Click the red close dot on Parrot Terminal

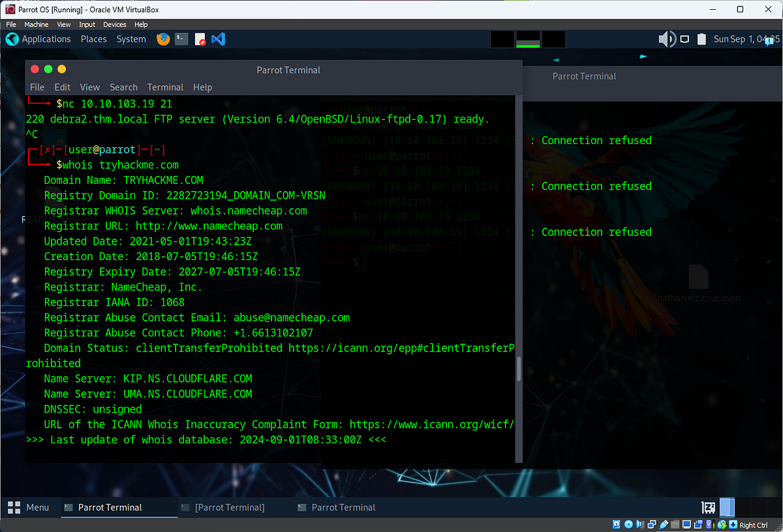coord(35,69)
